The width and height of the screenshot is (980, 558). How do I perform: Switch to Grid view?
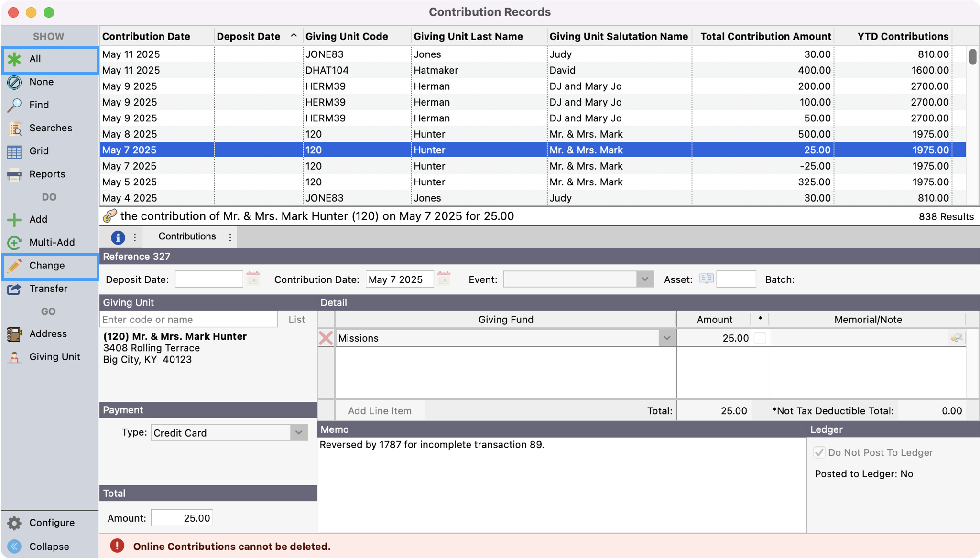(39, 151)
